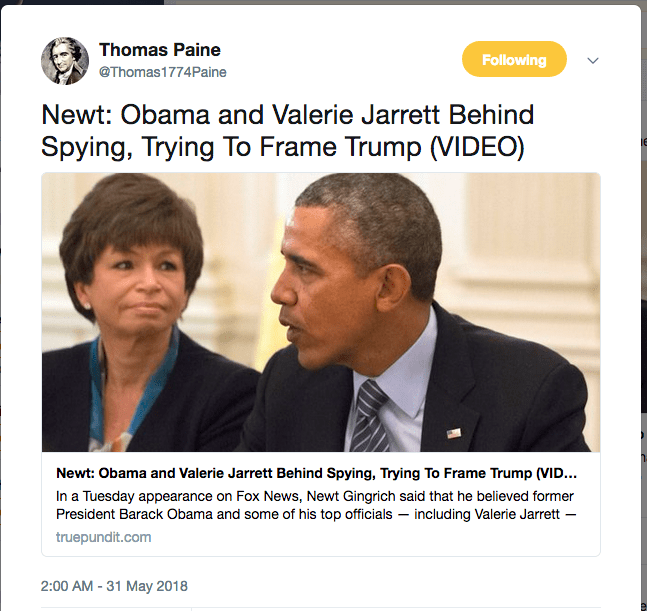647x611 pixels.
Task: Visit the truepundit.com source link
Action: click(x=103, y=537)
